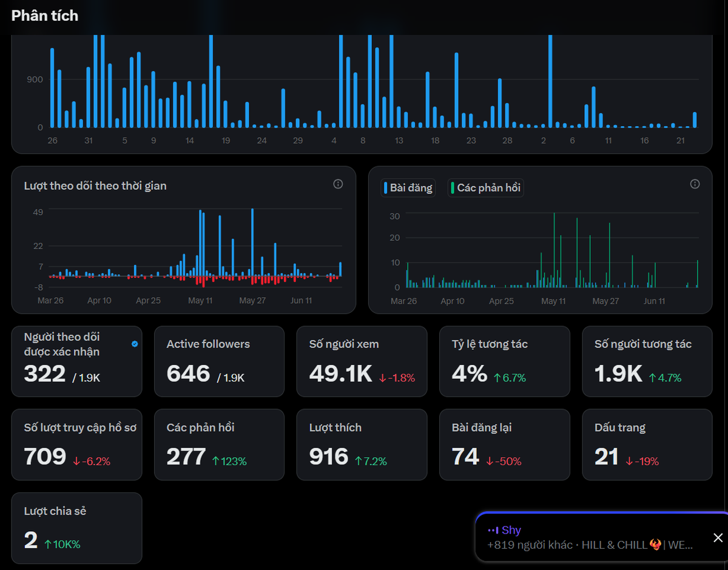Click verified badge on verified followers card
This screenshot has height=570, width=728.
[135, 344]
